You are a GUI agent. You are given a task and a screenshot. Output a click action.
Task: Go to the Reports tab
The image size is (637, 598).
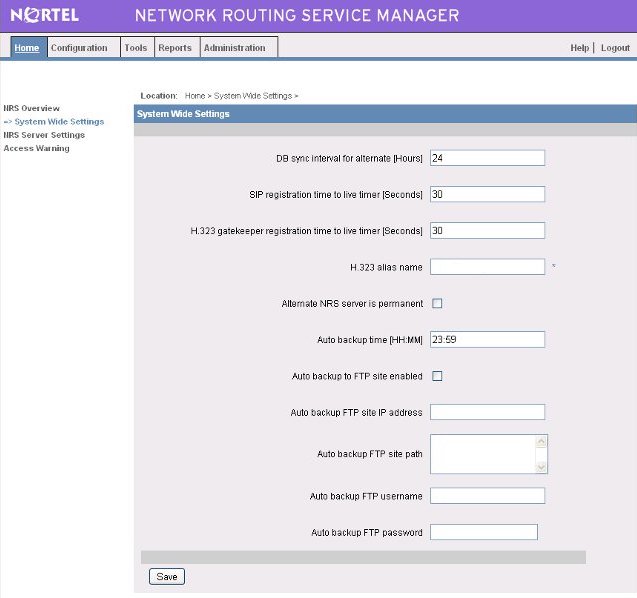click(175, 48)
